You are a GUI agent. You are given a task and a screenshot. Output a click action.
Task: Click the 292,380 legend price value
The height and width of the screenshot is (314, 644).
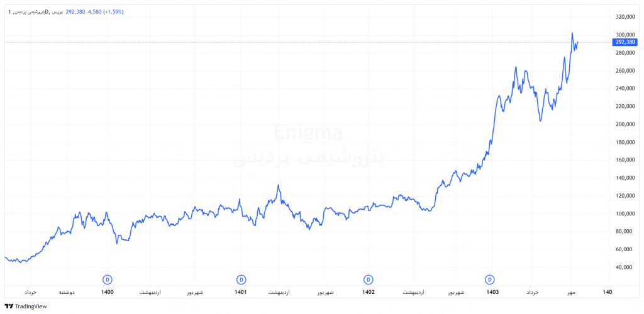pyautogui.click(x=75, y=11)
